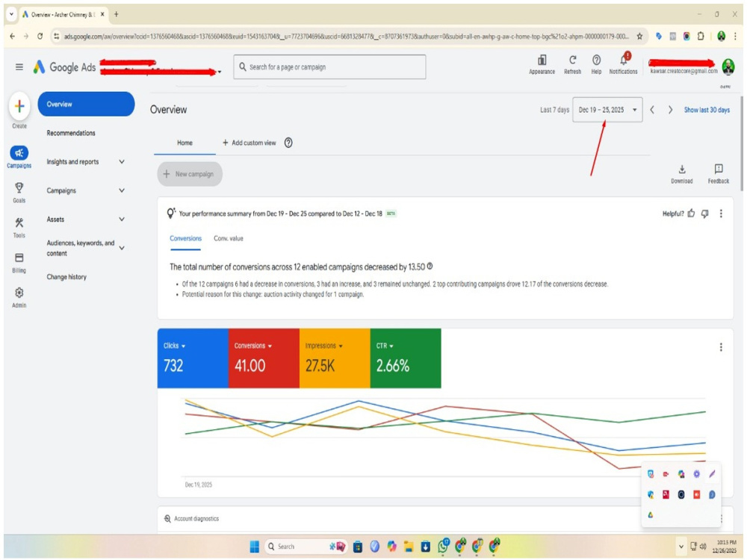
Task: Click the page vertical scrollbar
Action: [741, 143]
